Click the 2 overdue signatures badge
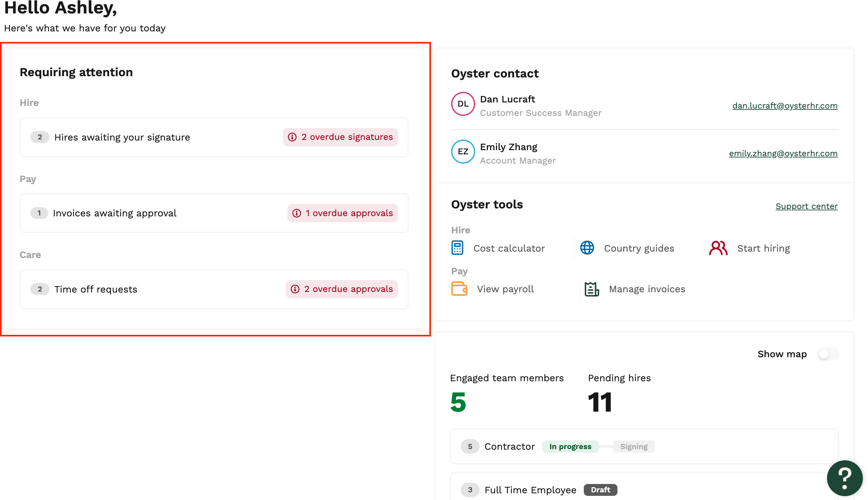 click(x=340, y=137)
